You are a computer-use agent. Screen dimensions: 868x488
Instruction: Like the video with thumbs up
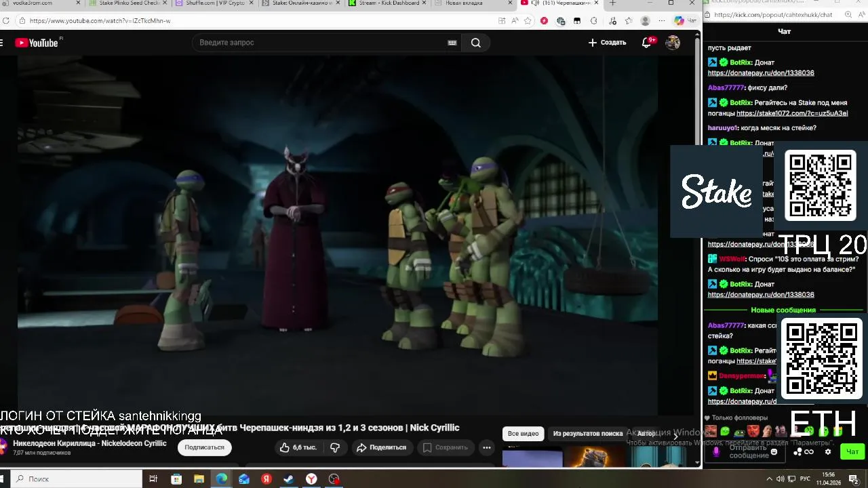(298, 447)
